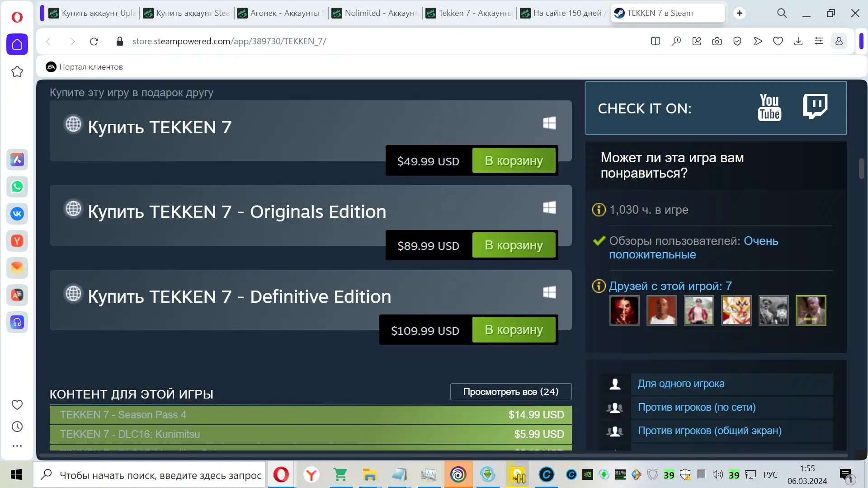Open history clock icon in sidebar

tap(17, 427)
